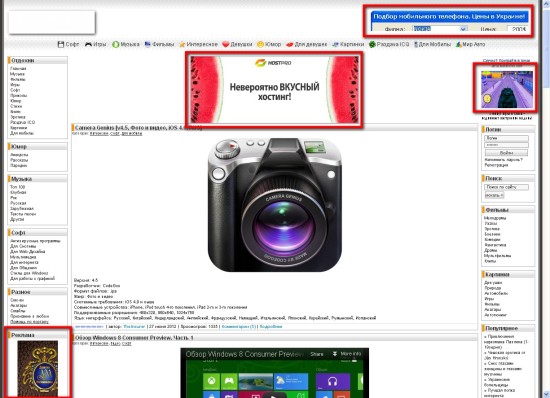The width and height of the screenshot is (550, 398).
Task: Click the HostPro watermelon hosting banner
Action: tap(274, 89)
